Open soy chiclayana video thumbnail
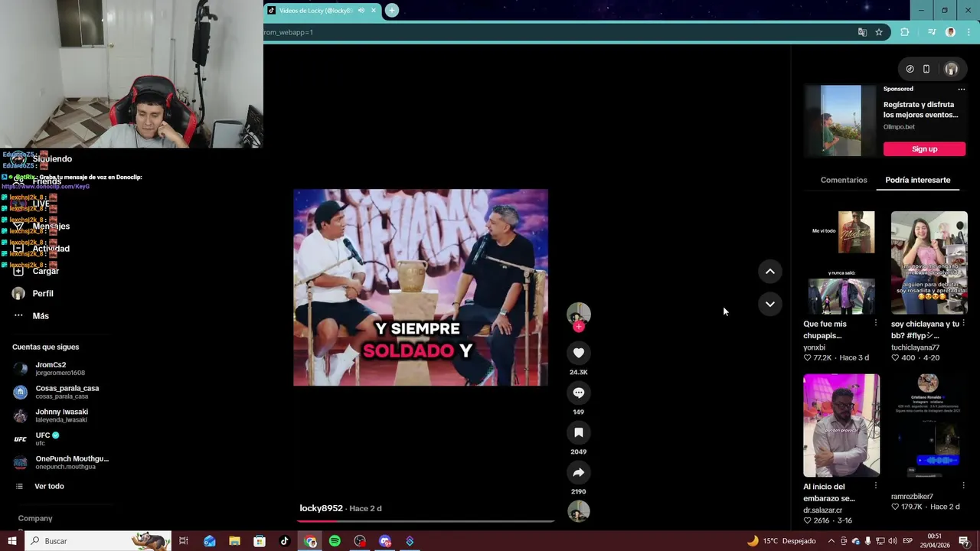The image size is (980, 551). [x=929, y=262]
